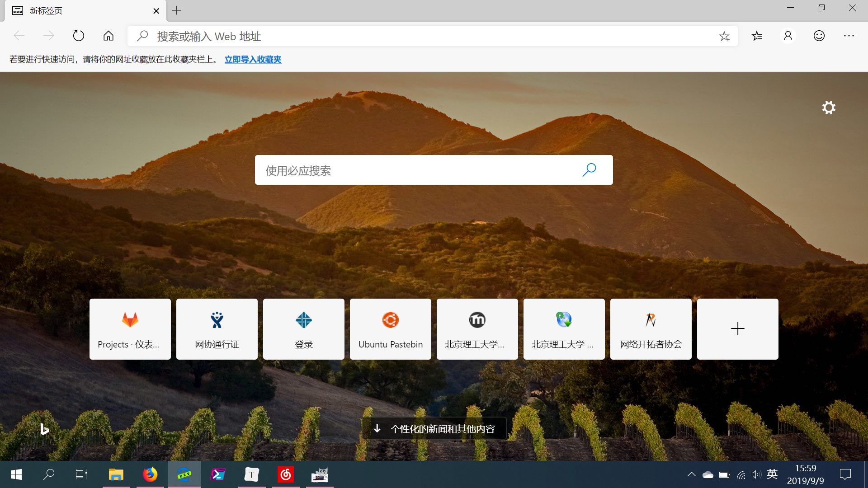Open the 网协通行证 tile
Image resolution: width=868 pixels, height=488 pixels.
(217, 329)
